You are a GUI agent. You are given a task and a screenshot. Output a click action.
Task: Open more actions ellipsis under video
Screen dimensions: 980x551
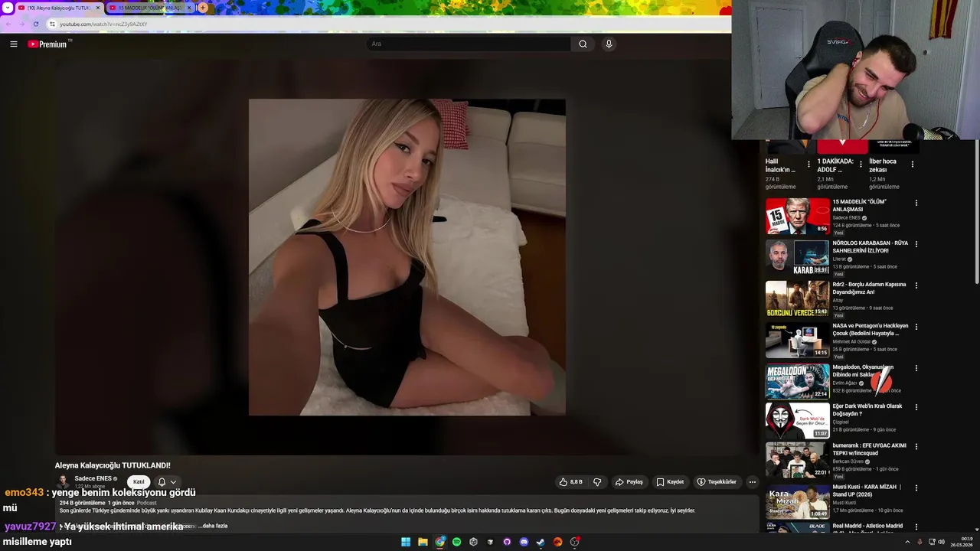pyautogui.click(x=752, y=482)
